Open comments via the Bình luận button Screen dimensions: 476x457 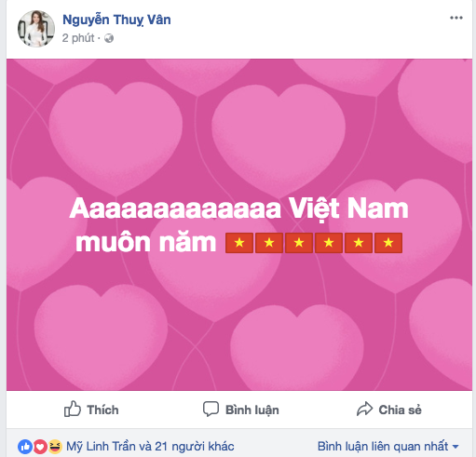pyautogui.click(x=241, y=410)
